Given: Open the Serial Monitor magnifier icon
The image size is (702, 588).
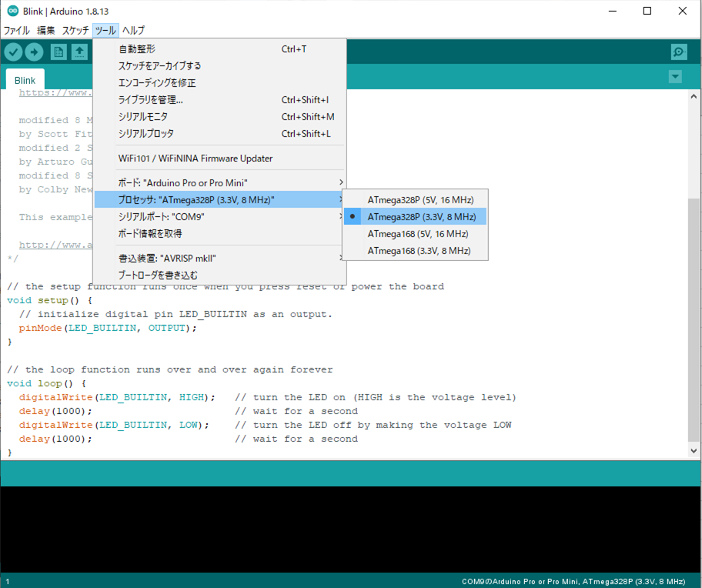Looking at the screenshot, I should tap(679, 52).
